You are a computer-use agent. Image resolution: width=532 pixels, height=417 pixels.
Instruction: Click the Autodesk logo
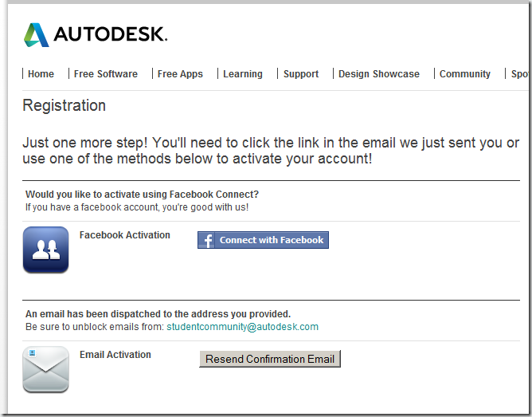click(96, 34)
